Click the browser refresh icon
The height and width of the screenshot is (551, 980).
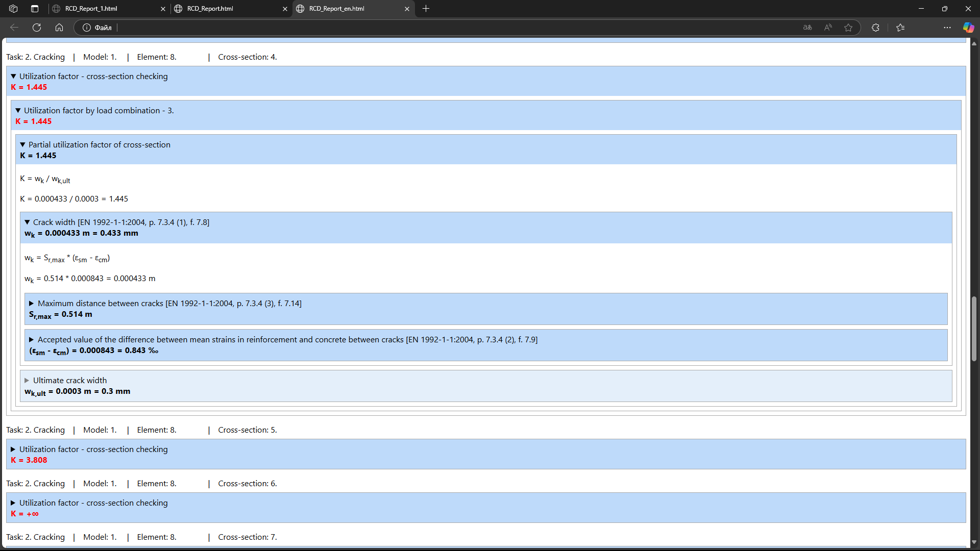pos(37,28)
